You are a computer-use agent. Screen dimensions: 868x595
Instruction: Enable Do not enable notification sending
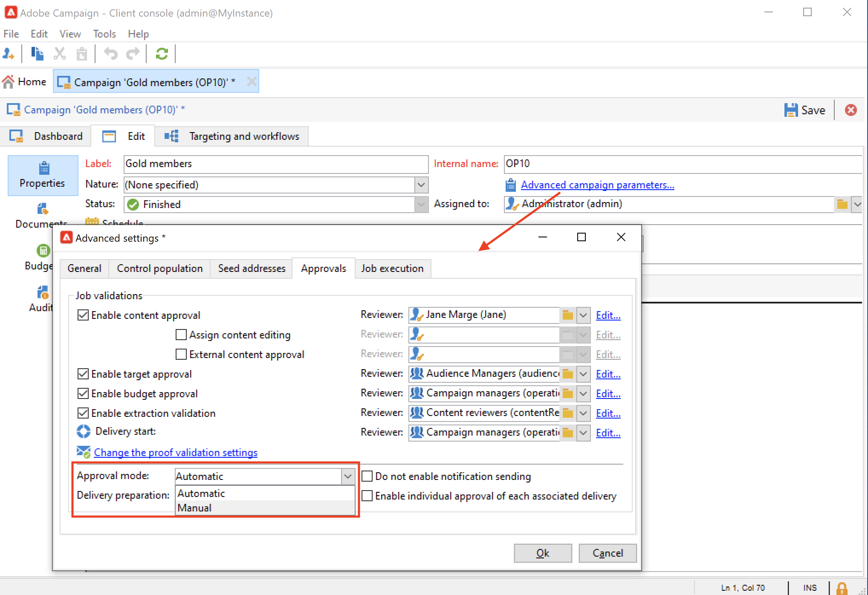point(367,476)
